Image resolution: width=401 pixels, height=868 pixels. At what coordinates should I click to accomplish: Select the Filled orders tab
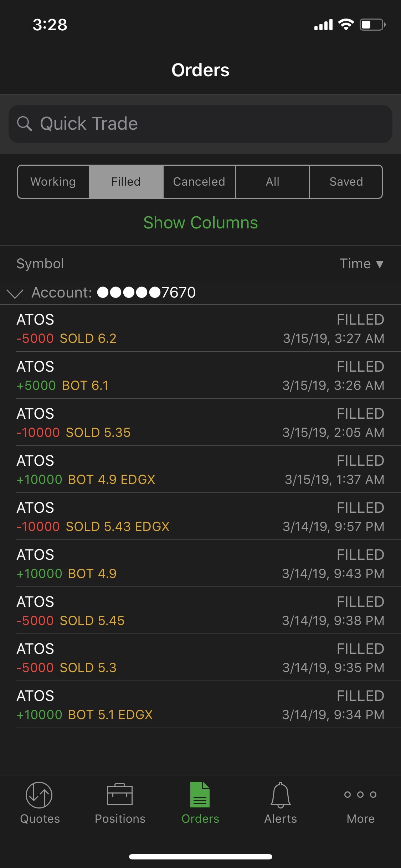click(x=126, y=182)
